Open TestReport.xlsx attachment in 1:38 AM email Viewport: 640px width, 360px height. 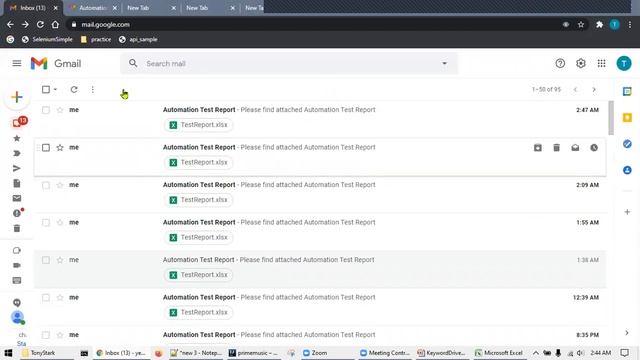click(198, 275)
